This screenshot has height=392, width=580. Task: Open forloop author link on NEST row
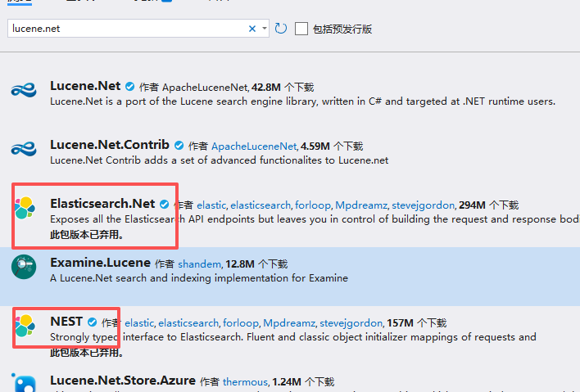pyautogui.click(x=241, y=323)
